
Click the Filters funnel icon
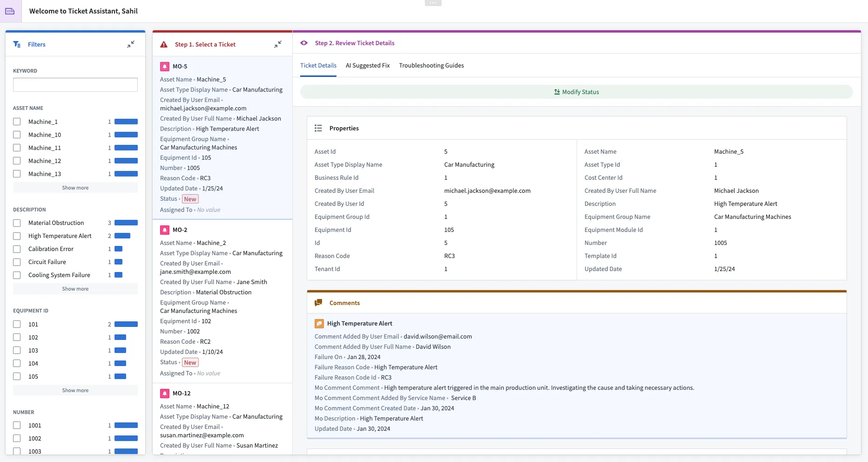(x=17, y=44)
